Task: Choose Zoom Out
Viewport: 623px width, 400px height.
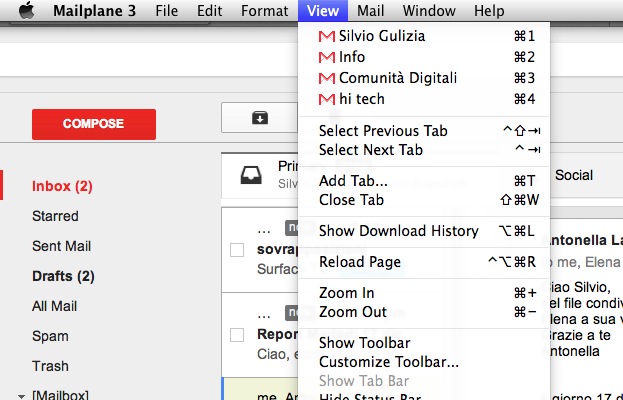Action: [x=424, y=312]
